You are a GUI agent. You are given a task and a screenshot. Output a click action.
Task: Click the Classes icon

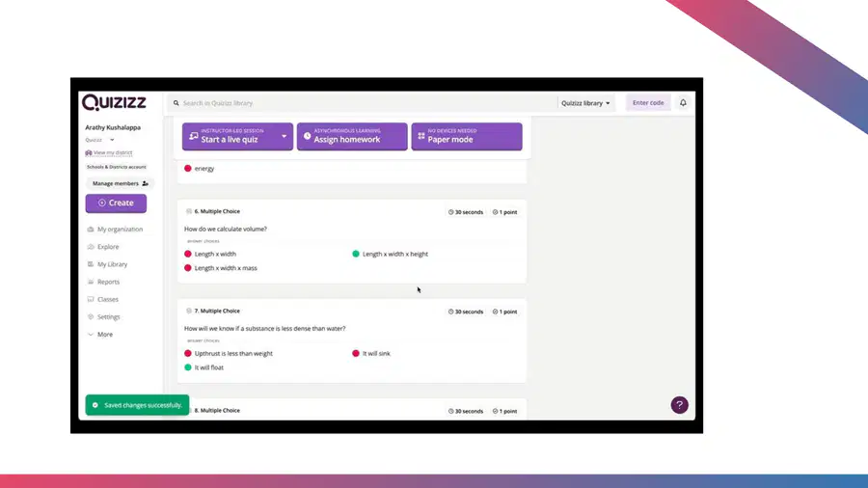point(91,299)
